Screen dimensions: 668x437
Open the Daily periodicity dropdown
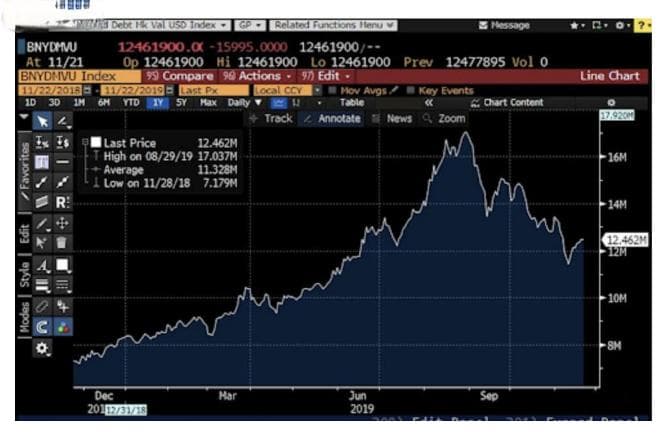click(244, 103)
